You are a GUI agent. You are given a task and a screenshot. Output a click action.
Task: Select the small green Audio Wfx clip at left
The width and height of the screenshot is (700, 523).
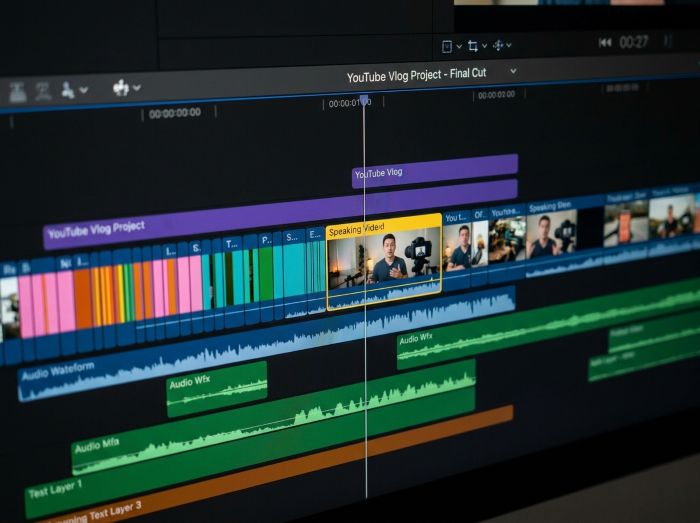pyautogui.click(x=217, y=389)
